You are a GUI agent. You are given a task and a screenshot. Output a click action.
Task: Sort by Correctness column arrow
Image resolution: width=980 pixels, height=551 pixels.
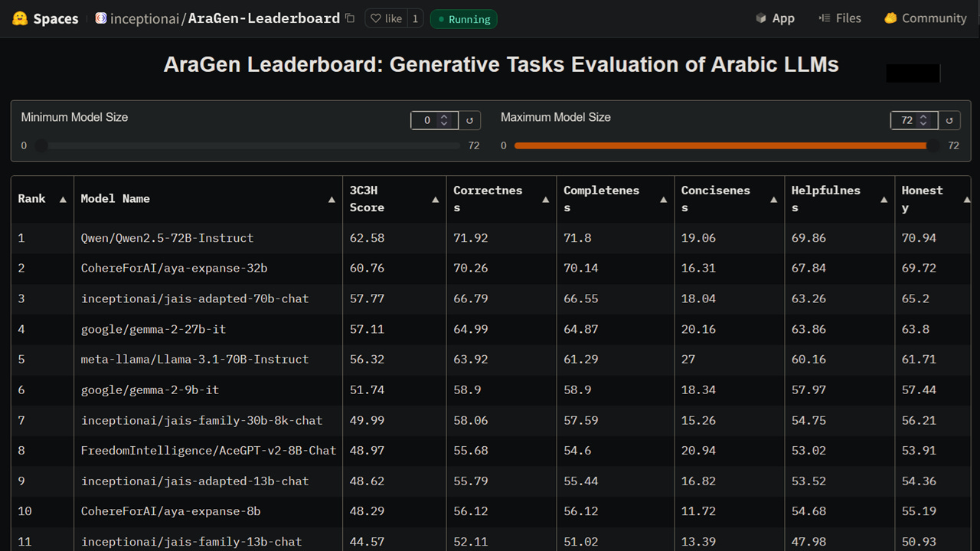(x=545, y=200)
